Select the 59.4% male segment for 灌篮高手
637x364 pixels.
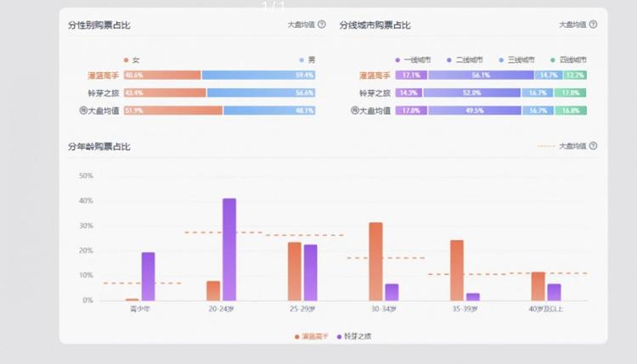pos(258,75)
